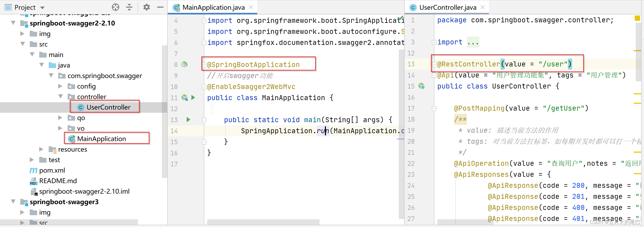644x227 pixels.
Task: Click SpringApplication.run call on line 14
Action: pos(285,131)
